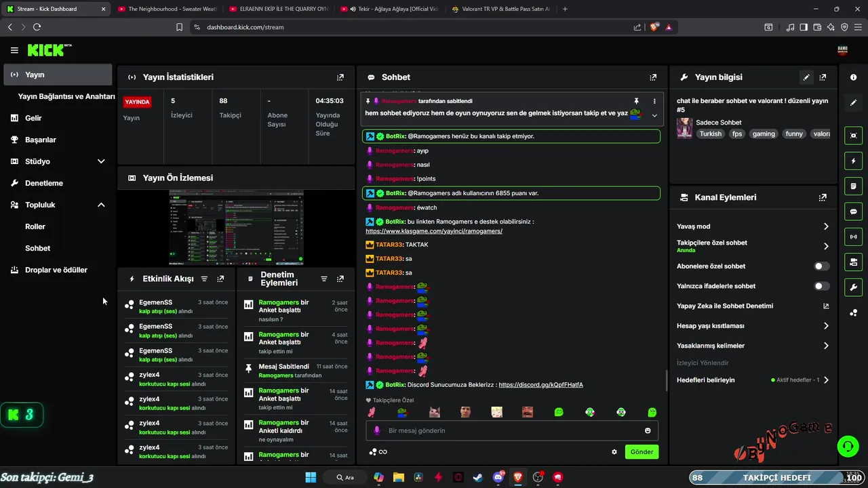The width and height of the screenshot is (868, 488).
Task: Pop out the Yayın İstatistikleri panel
Action: point(340,77)
